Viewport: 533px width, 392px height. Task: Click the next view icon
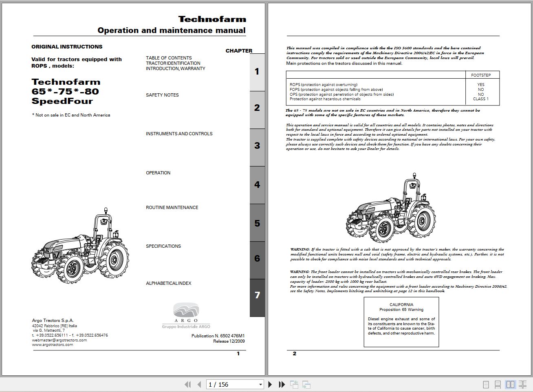[x=306, y=384]
